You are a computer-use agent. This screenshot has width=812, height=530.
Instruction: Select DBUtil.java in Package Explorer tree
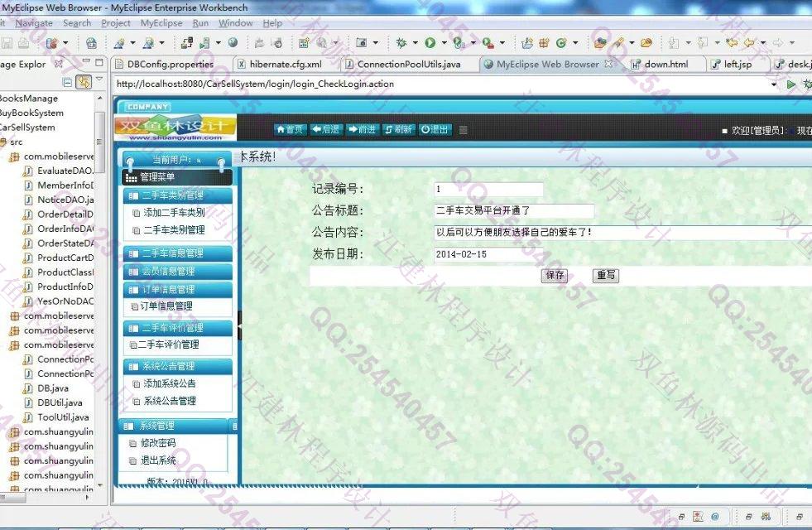(x=60, y=402)
